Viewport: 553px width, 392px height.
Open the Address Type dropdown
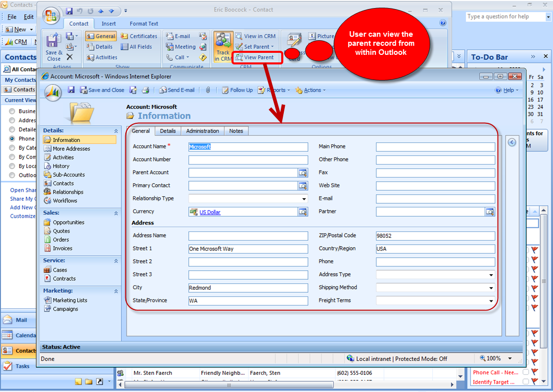tap(491, 275)
